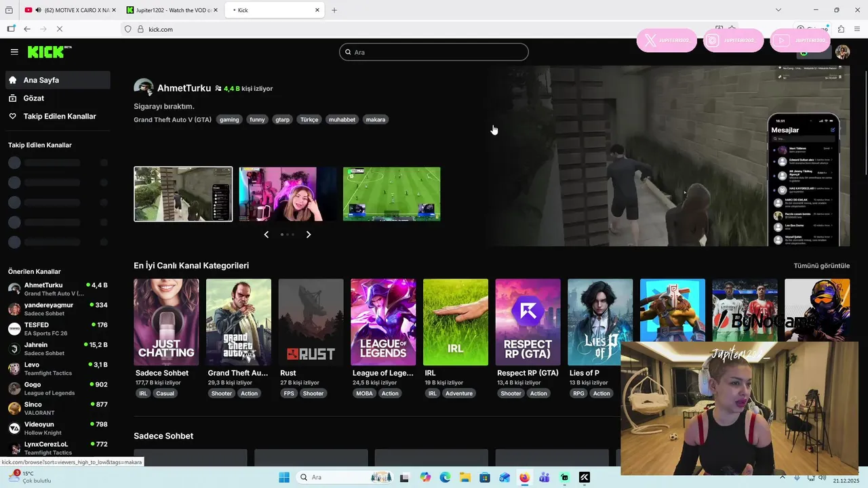Open Sinco's channel avatar in sidebar
The image size is (868, 488).
(14, 408)
